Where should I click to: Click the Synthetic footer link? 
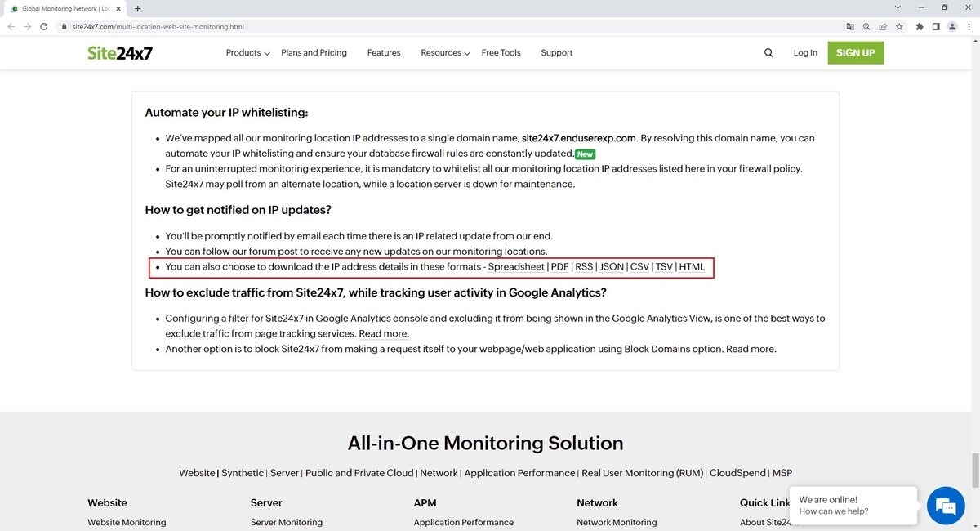[x=243, y=473]
